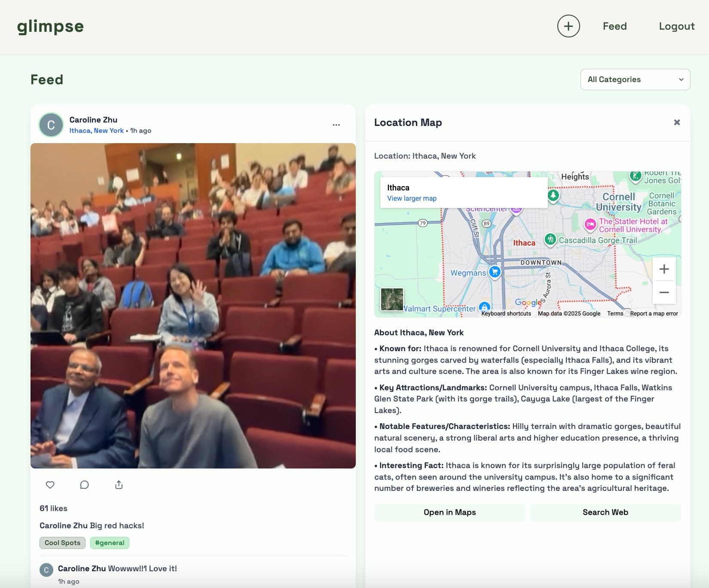709x588 pixels.
Task: Click the About Ithaca, New York heading
Action: tap(419, 333)
